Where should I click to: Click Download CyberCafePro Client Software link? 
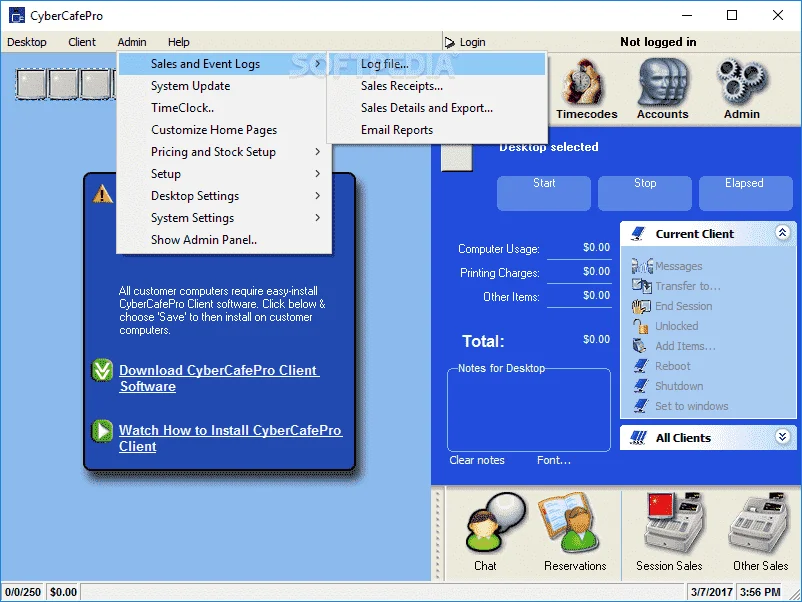[x=219, y=378]
